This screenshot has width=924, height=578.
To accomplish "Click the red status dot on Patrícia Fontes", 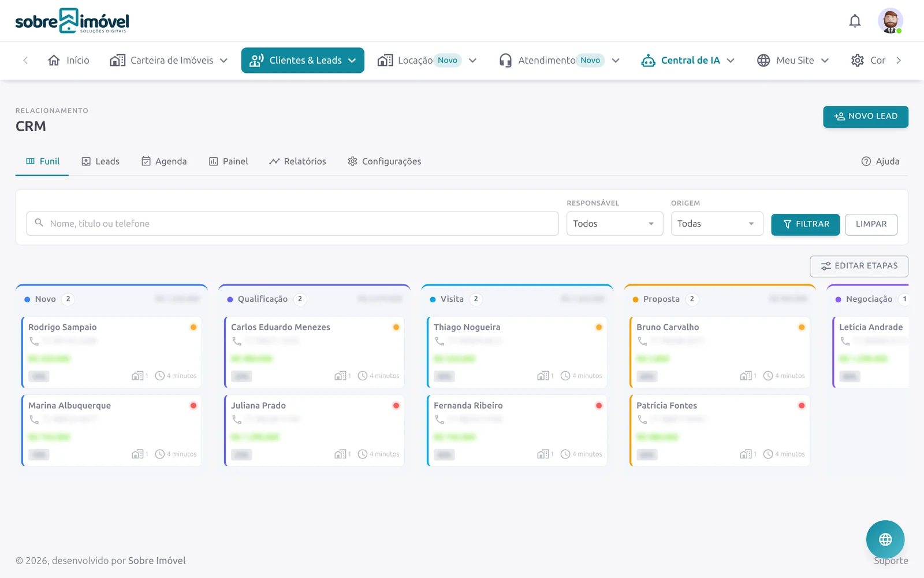I will pyautogui.click(x=802, y=406).
